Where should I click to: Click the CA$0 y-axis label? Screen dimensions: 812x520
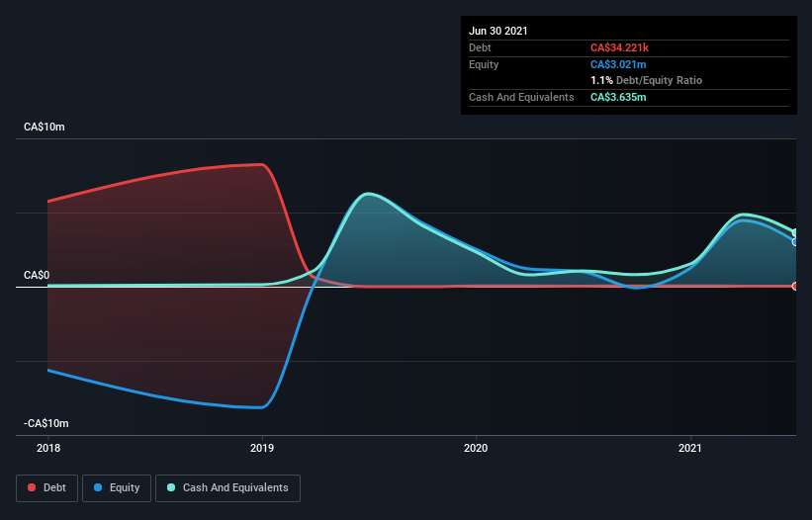point(37,275)
